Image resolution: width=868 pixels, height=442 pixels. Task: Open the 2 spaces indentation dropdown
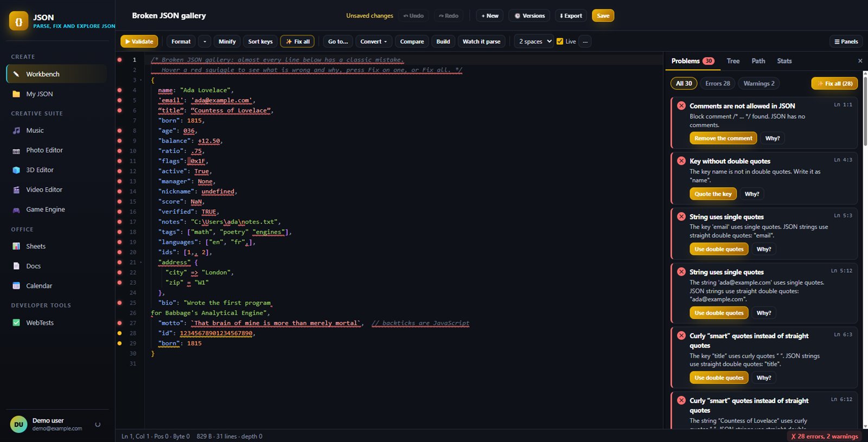pos(535,41)
